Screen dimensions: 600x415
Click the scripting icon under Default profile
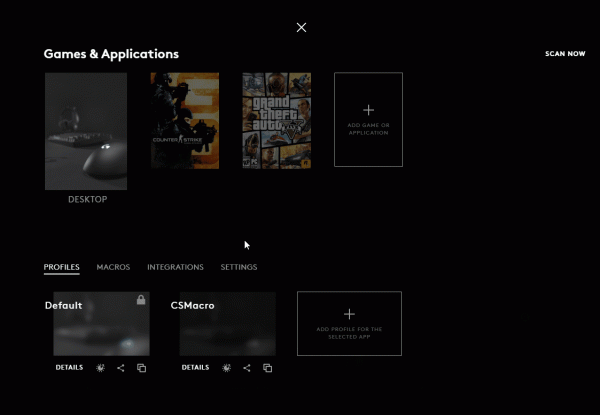pyautogui.click(x=101, y=368)
